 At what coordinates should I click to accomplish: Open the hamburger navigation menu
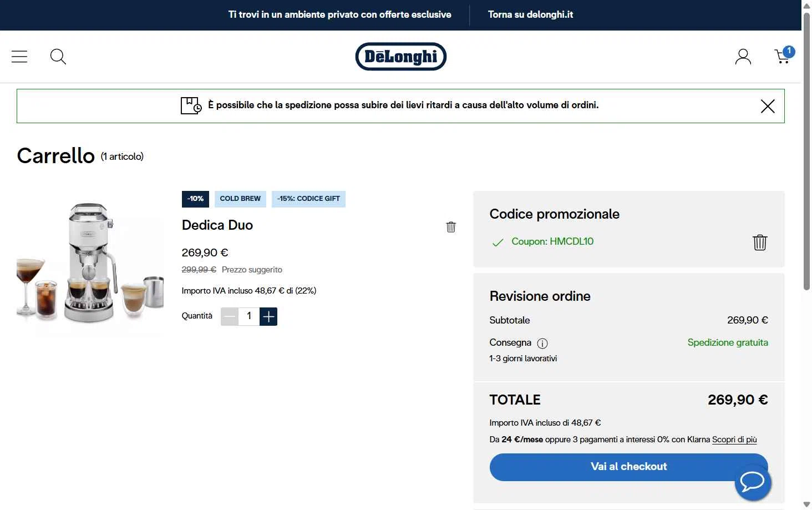pos(19,57)
